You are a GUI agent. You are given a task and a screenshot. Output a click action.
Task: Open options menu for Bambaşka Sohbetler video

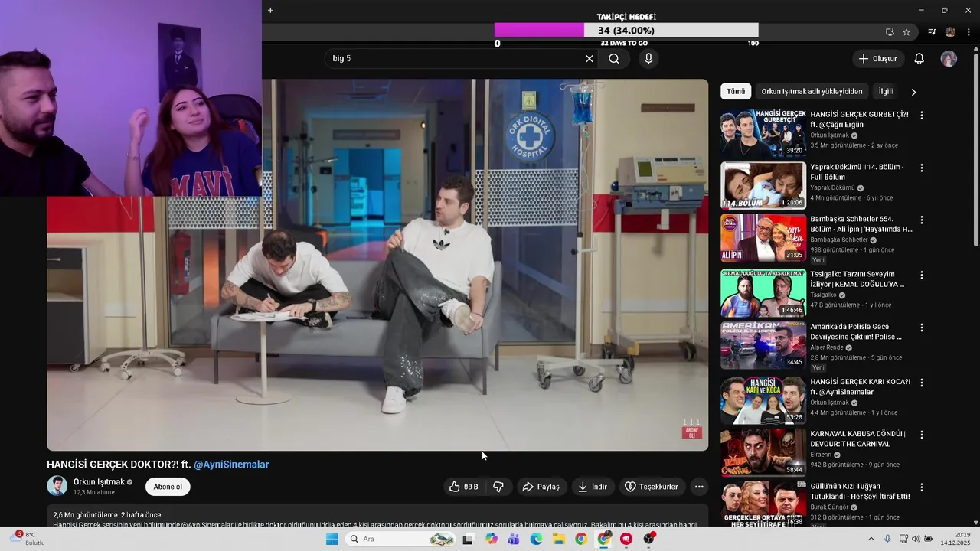pos(922,220)
